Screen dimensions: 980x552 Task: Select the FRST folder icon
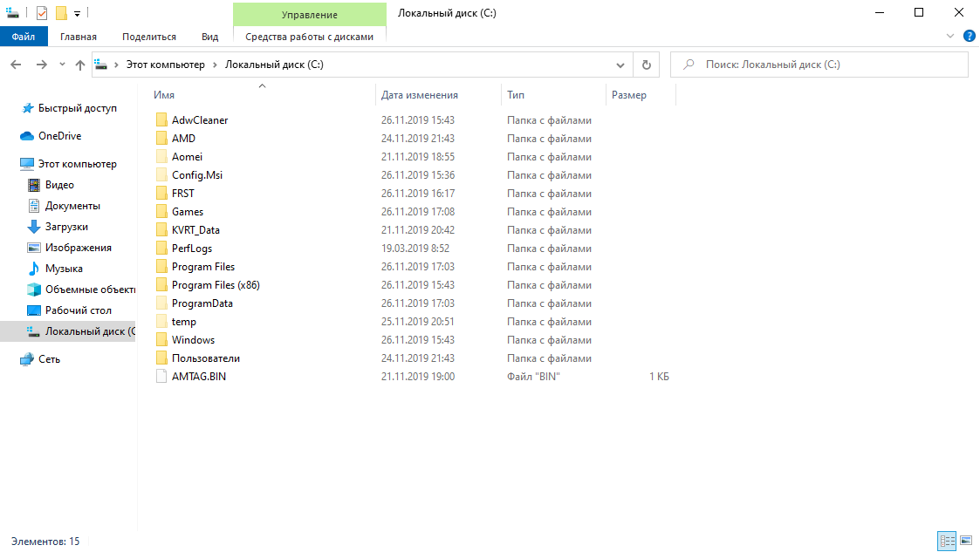(x=161, y=193)
